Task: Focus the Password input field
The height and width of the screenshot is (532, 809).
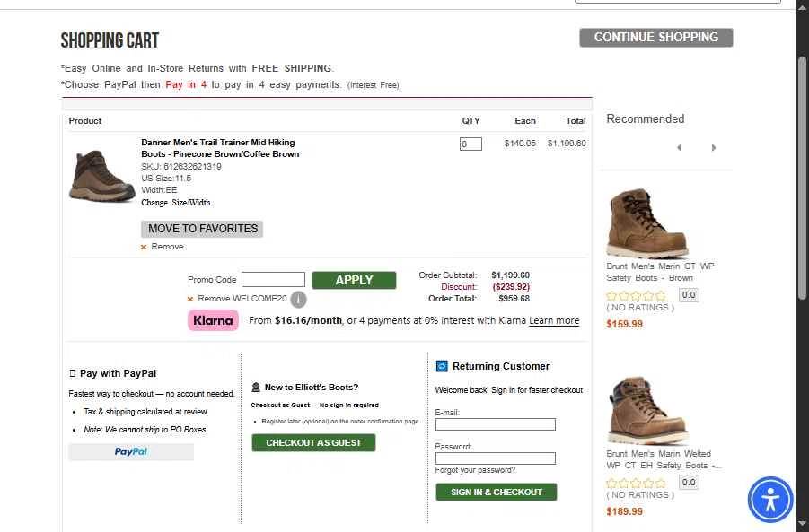Action: tap(496, 458)
